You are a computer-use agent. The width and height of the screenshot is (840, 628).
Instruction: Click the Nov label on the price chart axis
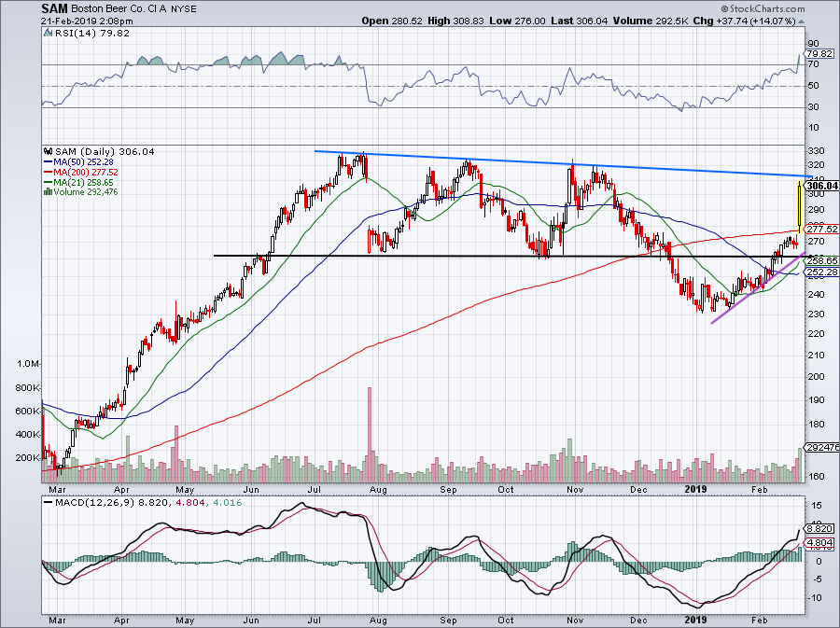(x=575, y=489)
